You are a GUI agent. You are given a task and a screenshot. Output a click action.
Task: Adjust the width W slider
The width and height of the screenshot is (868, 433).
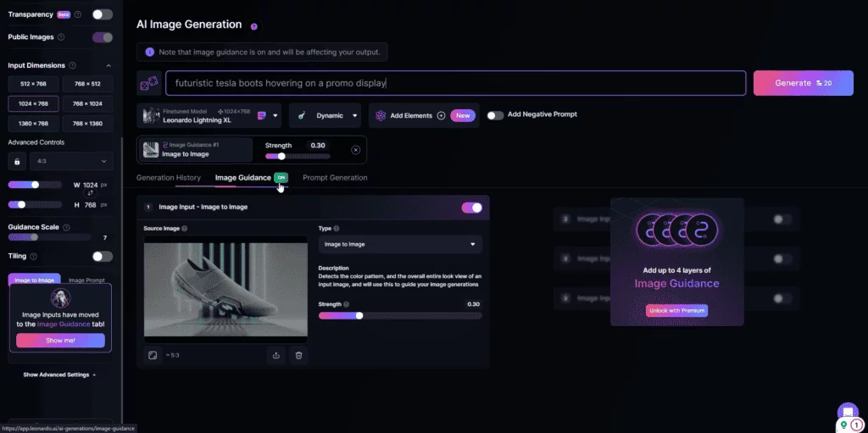click(x=35, y=185)
